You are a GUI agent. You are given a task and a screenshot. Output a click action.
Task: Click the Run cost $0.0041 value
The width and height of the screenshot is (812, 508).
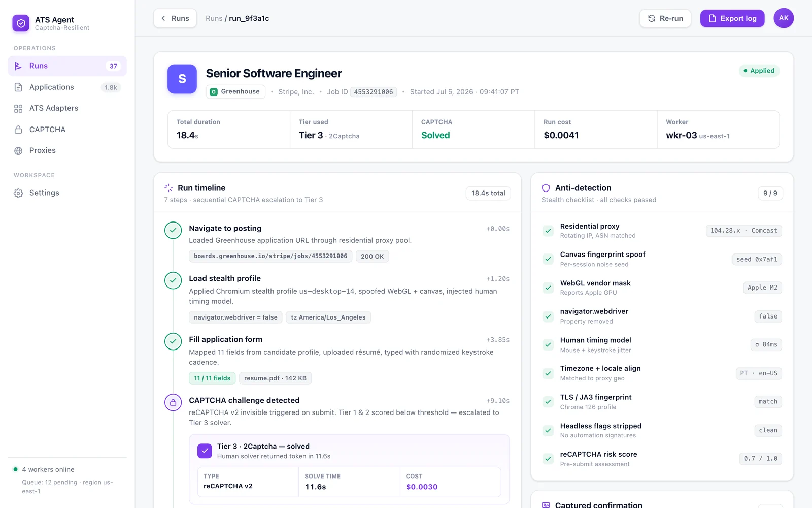[561, 135]
